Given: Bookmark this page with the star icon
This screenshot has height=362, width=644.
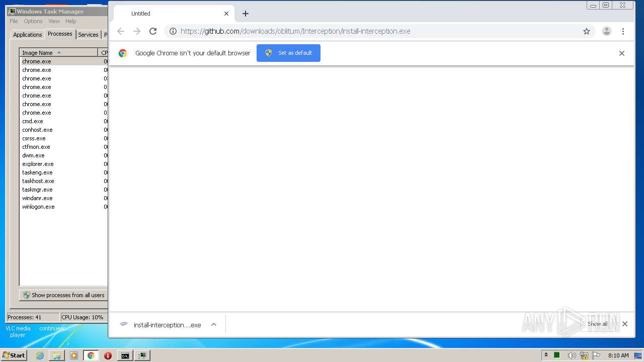Looking at the screenshot, I should (587, 31).
